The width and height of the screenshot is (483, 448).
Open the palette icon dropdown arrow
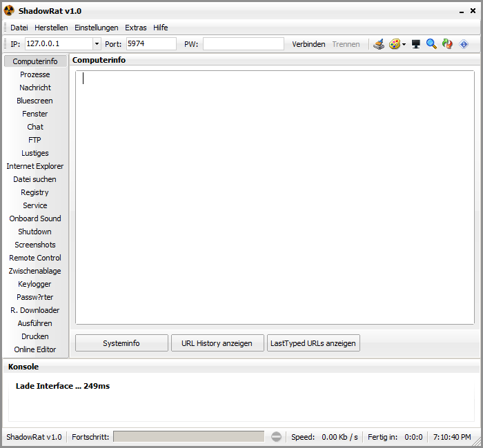point(404,44)
